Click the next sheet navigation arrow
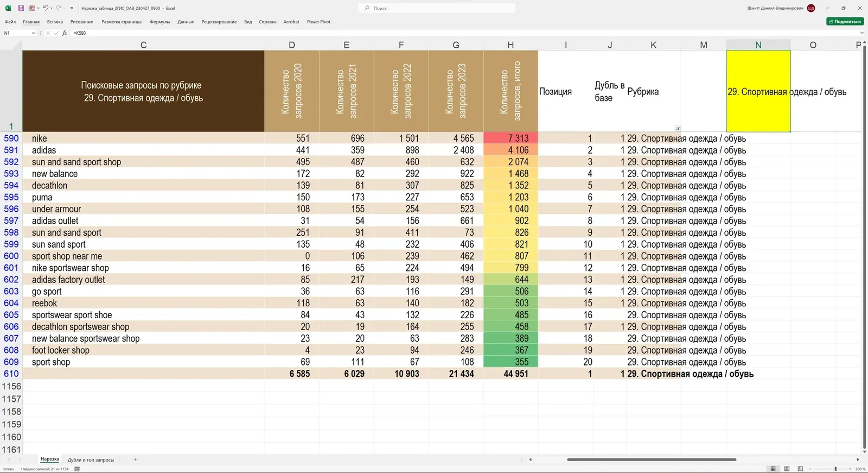868x473 pixels. pyautogui.click(x=20, y=460)
